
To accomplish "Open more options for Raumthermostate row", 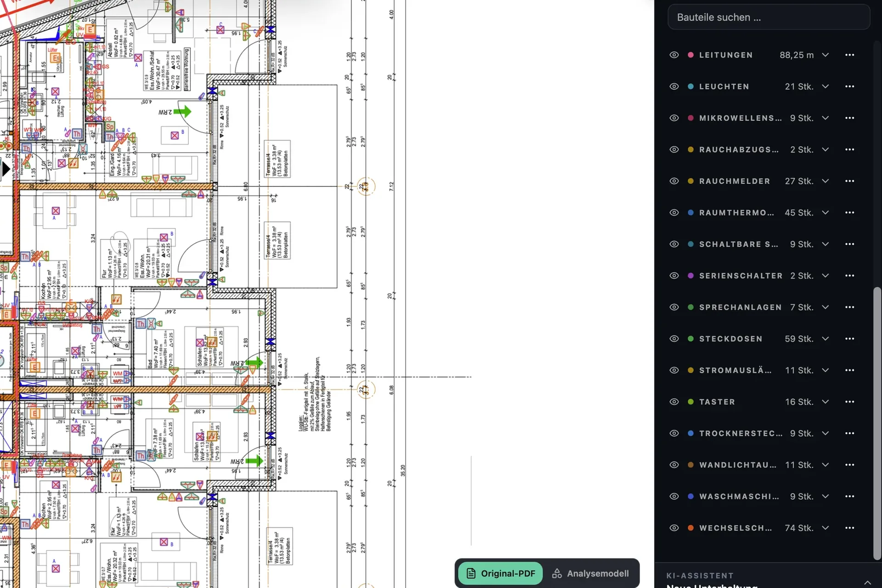I will 849,213.
